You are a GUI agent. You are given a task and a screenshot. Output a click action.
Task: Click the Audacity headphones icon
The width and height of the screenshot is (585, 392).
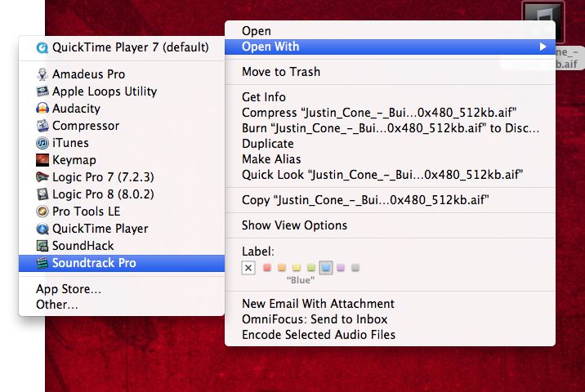[42, 109]
